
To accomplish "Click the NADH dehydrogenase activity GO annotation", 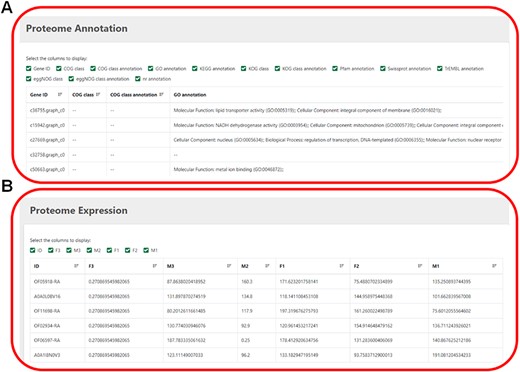I will point(242,125).
